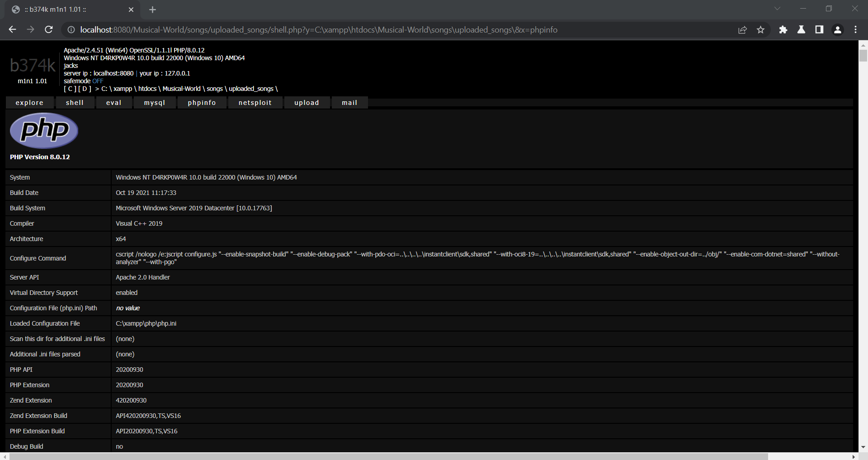Click 'API20200930,TS,VS16' value
The height and width of the screenshot is (460, 868).
(x=146, y=431)
